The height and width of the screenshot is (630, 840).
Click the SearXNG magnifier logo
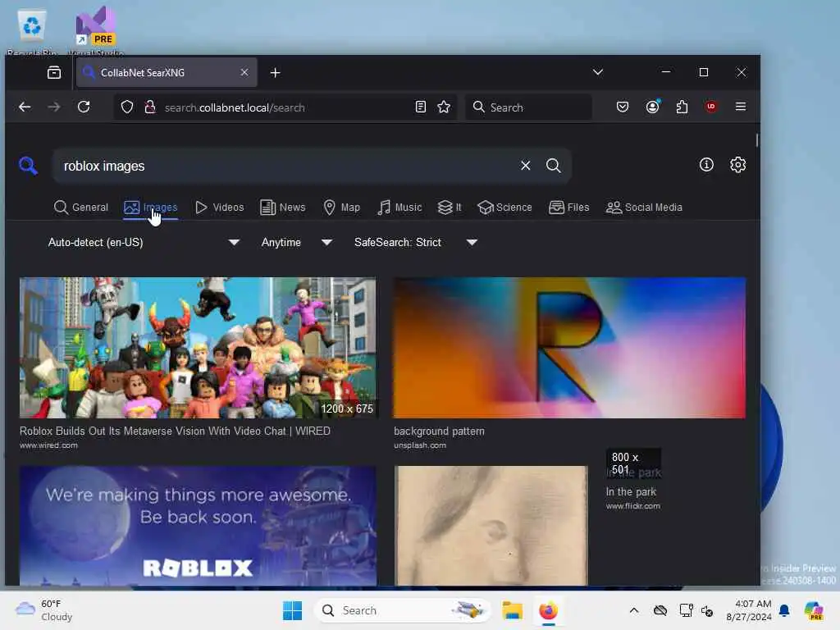pyautogui.click(x=28, y=166)
